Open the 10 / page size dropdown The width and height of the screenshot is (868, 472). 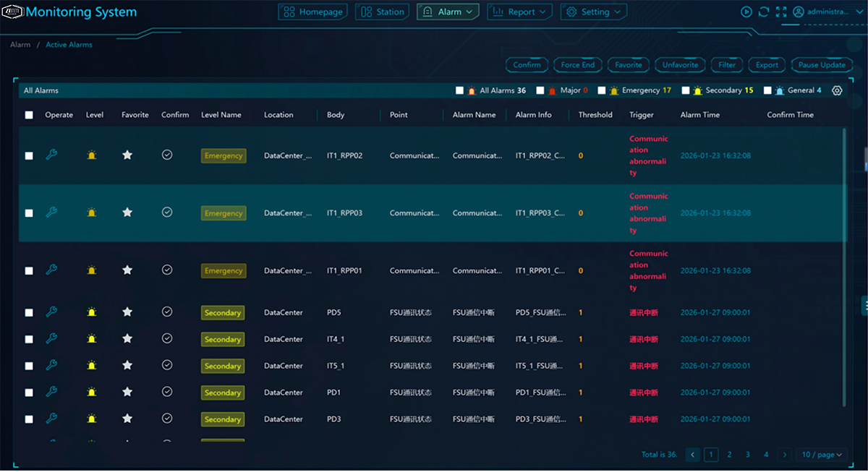pyautogui.click(x=822, y=455)
